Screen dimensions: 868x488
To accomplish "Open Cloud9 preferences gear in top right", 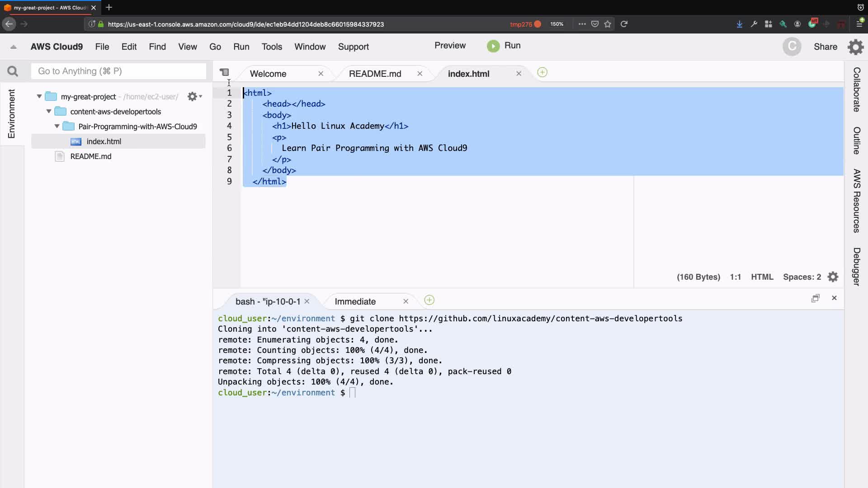I will (855, 47).
